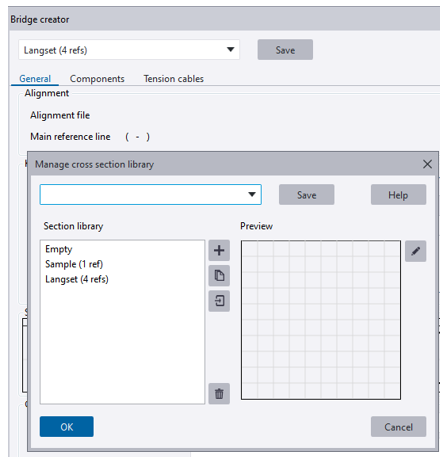Click Save in the Bridge creator window
The width and height of the screenshot is (440, 457).
285,50
